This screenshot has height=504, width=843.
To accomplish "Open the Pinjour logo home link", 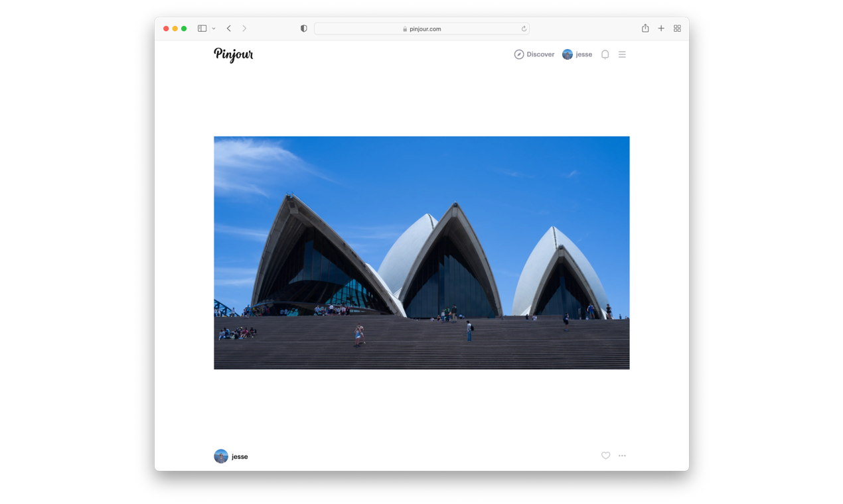I will coord(234,55).
